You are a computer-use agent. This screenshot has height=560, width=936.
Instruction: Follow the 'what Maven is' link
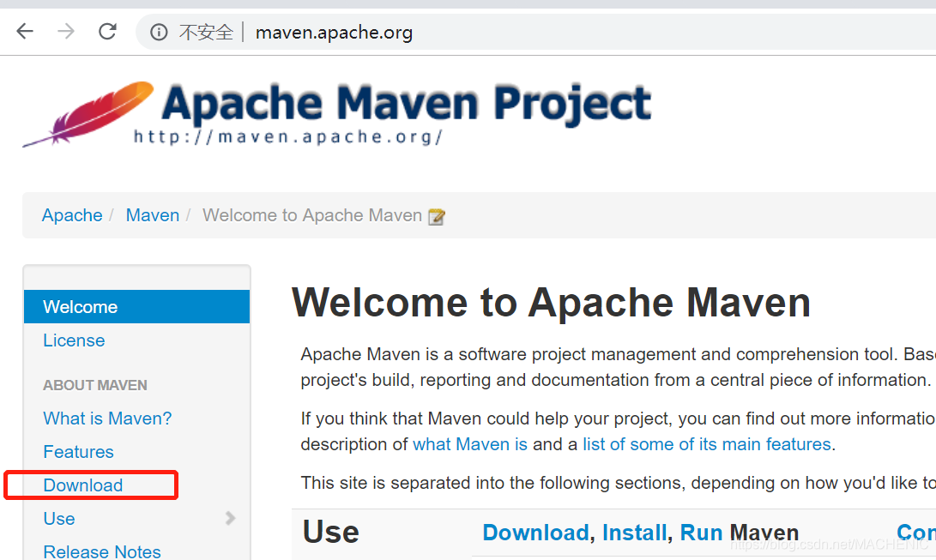470,444
